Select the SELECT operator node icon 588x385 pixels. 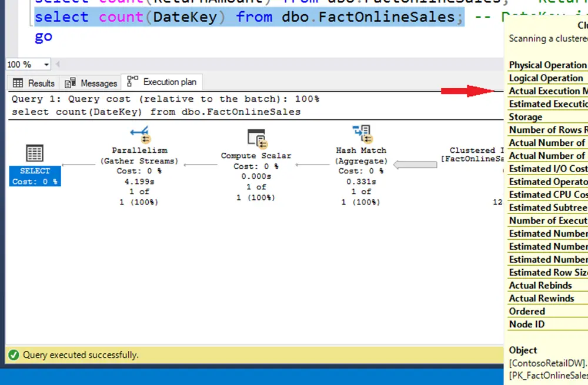35,154
